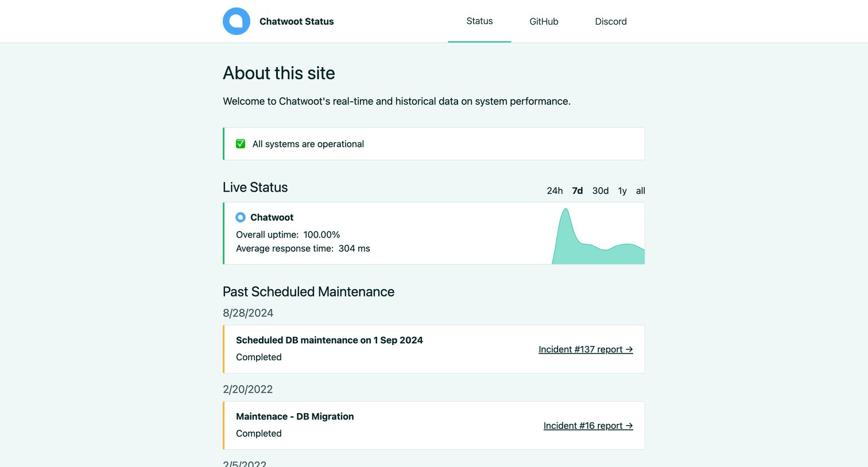868x467 pixels.
Task: Click the green checkmark operational icon
Action: click(x=241, y=144)
